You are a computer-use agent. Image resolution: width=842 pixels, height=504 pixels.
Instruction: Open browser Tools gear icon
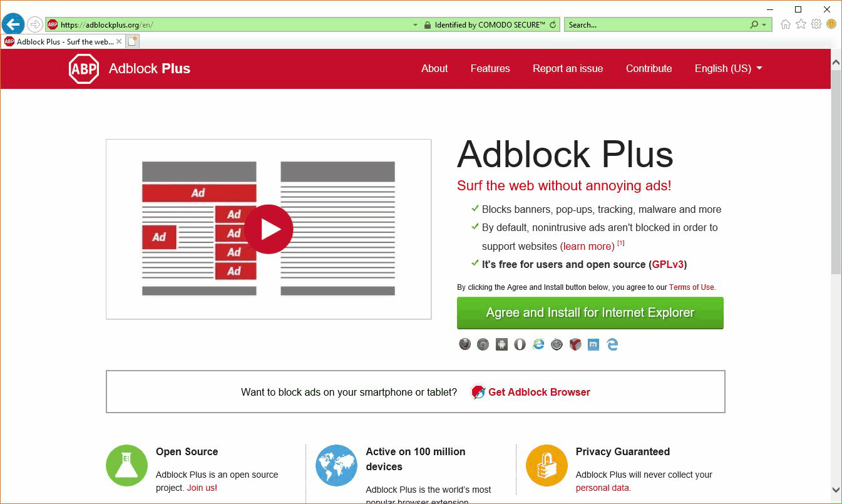pyautogui.click(x=816, y=24)
